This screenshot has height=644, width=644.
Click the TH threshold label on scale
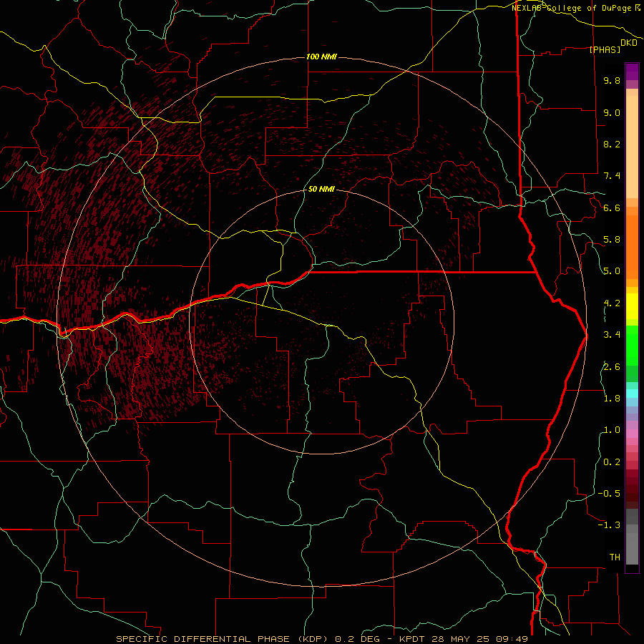(615, 557)
